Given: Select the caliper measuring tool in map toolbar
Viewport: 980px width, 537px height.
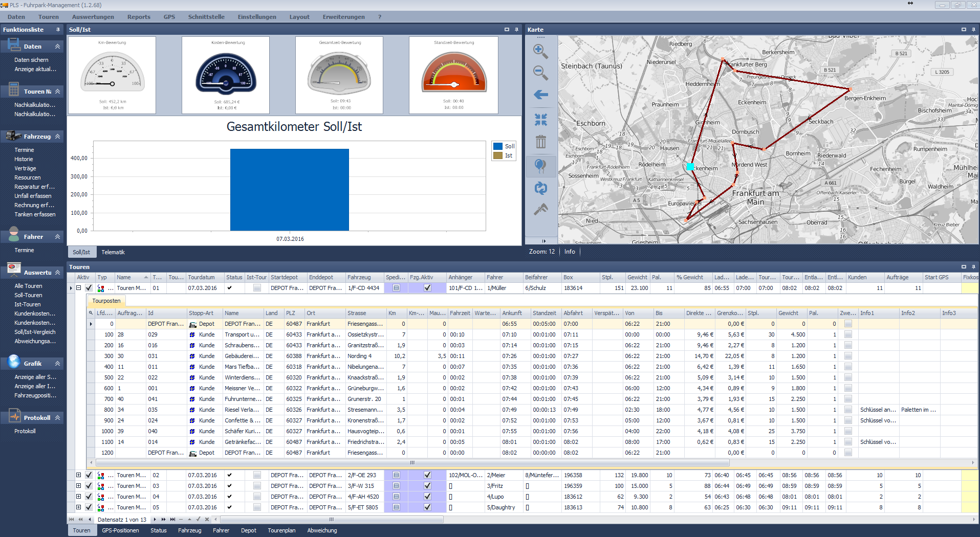Looking at the screenshot, I should point(540,209).
